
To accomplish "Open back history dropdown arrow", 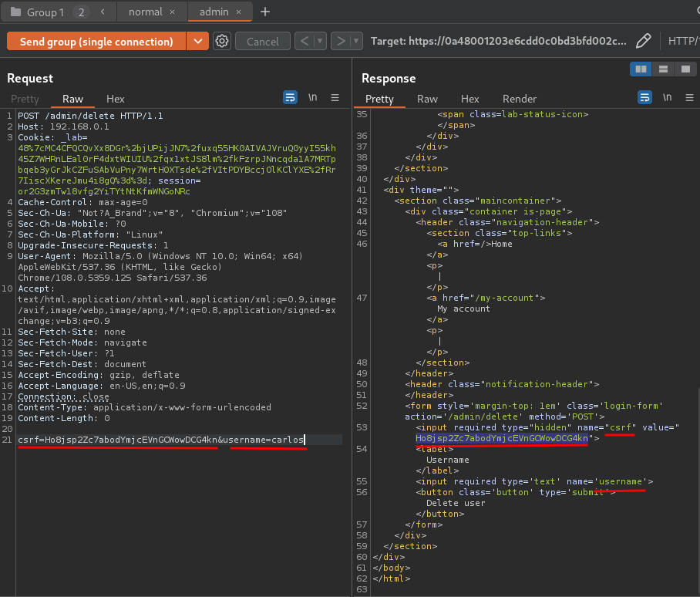I will pyautogui.click(x=320, y=41).
